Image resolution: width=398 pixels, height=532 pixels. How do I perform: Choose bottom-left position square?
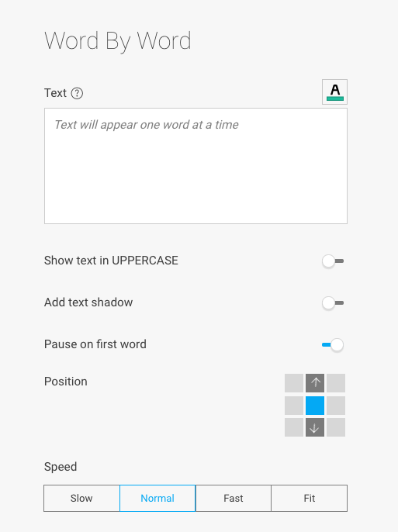coord(294,427)
